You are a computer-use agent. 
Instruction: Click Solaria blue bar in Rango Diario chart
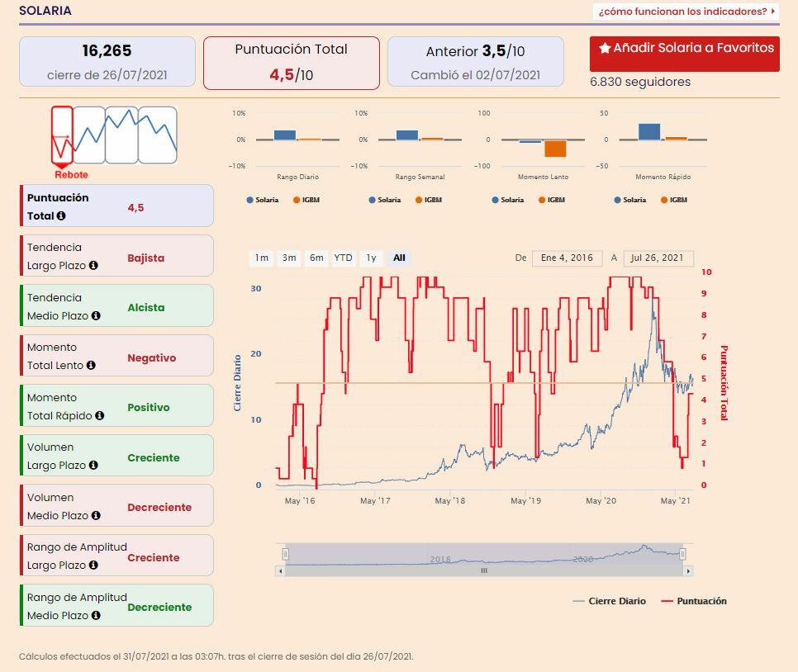point(284,135)
